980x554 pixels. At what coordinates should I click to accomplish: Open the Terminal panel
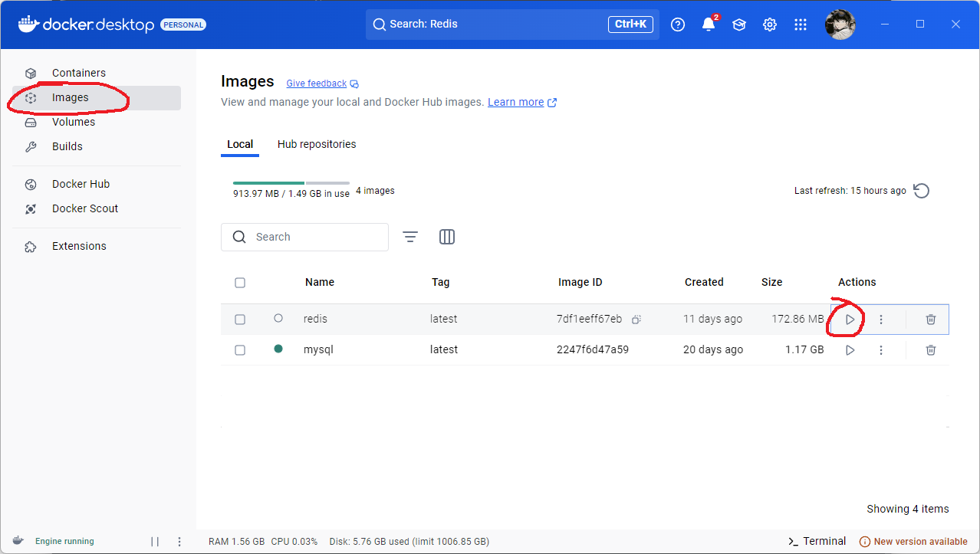817,541
